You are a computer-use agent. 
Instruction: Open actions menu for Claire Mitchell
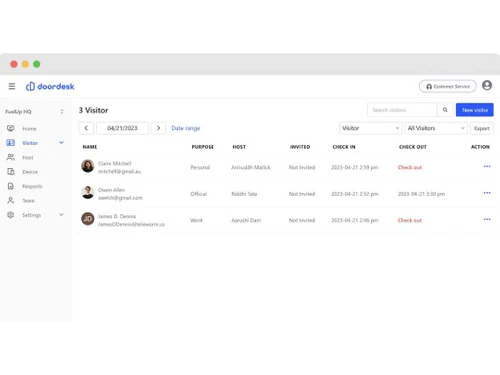(487, 166)
